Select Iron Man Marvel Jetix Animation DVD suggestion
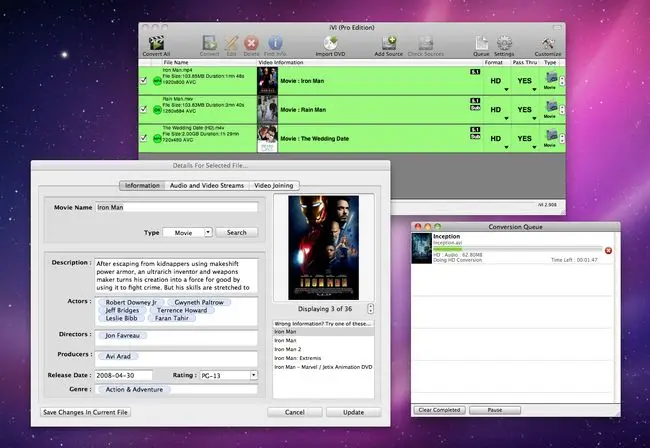This screenshot has width=650, height=448. [323, 367]
